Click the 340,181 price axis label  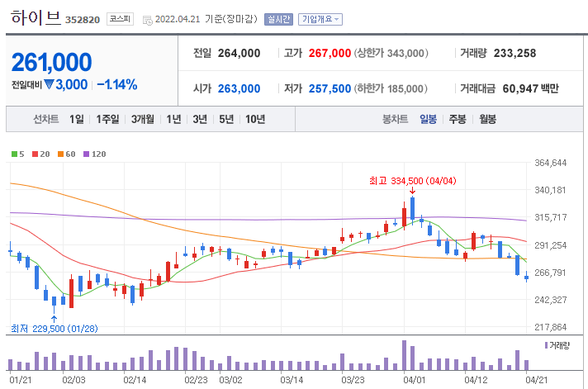(551, 190)
